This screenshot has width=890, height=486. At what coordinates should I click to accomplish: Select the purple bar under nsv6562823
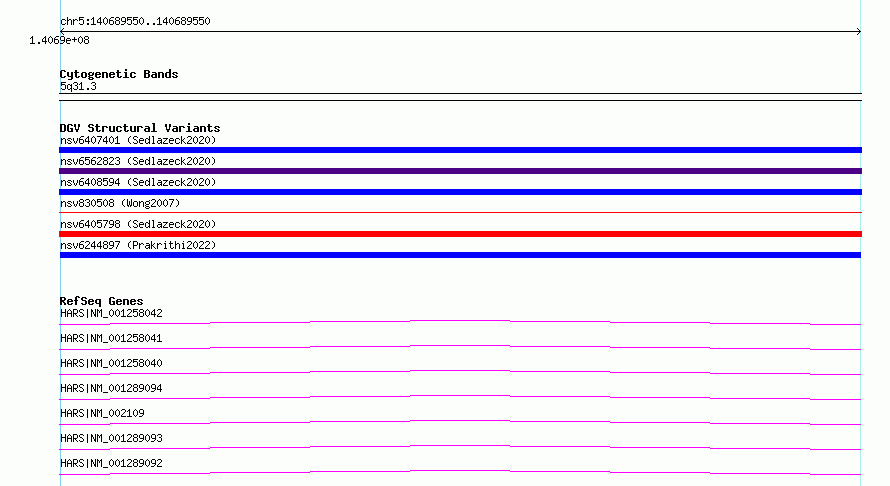[x=460, y=171]
